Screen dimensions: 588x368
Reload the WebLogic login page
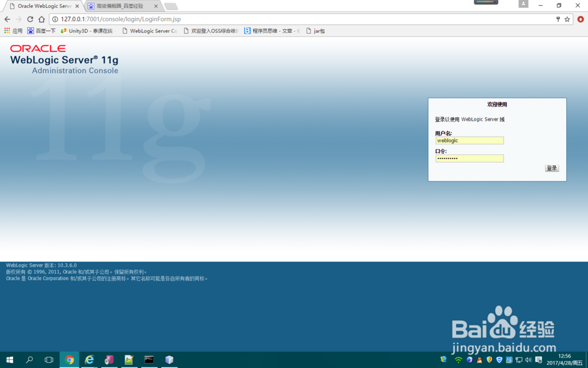(31, 19)
